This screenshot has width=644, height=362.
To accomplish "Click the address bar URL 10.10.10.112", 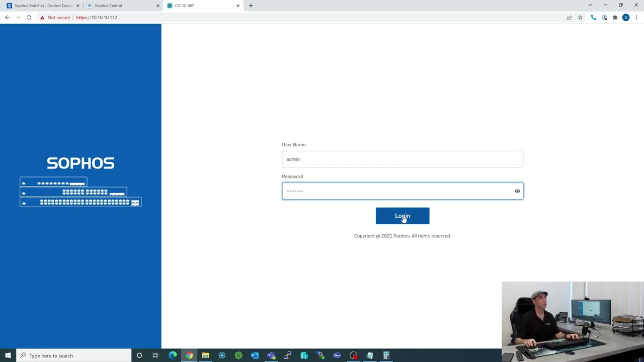I will pyautogui.click(x=97, y=18).
